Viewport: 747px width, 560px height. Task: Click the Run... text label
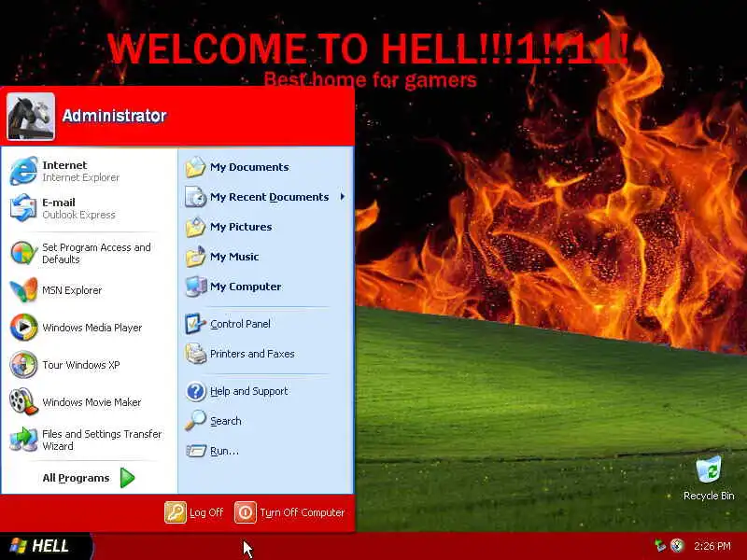[224, 451]
